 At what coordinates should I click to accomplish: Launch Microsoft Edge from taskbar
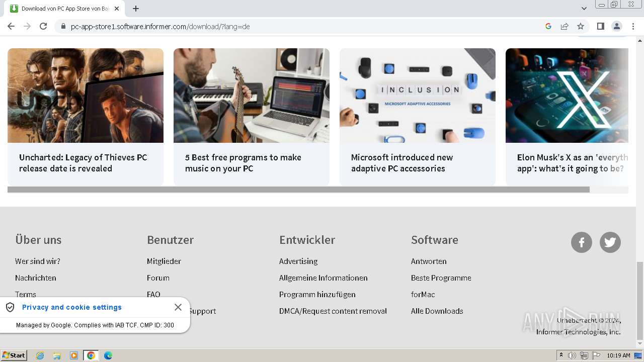(108, 355)
